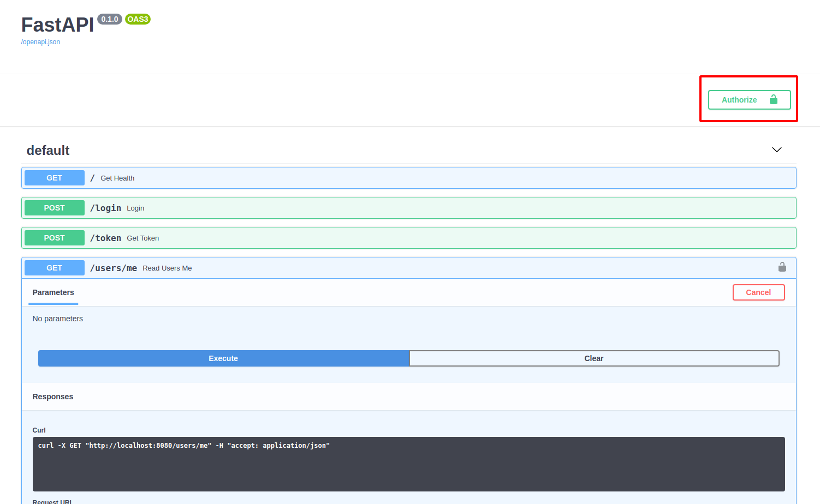Screen dimensions: 820x504
Task: Click the 0.1.0 version badge
Action: coord(109,19)
